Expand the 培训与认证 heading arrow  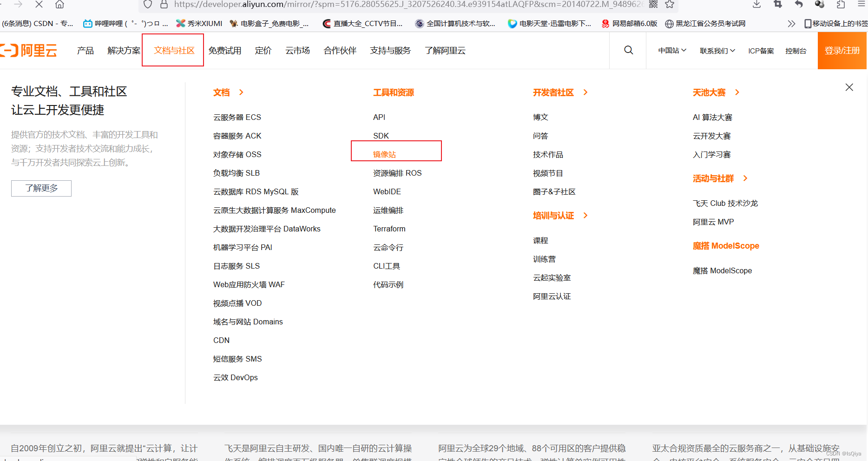[x=585, y=216]
